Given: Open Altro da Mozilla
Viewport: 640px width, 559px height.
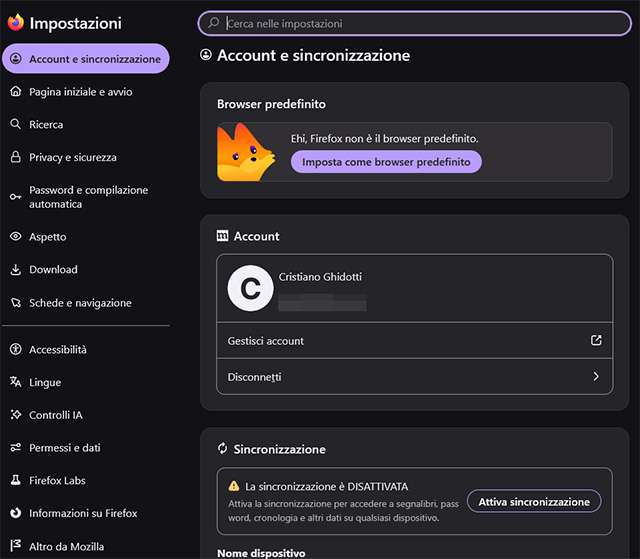Looking at the screenshot, I should pyautogui.click(x=85, y=546).
